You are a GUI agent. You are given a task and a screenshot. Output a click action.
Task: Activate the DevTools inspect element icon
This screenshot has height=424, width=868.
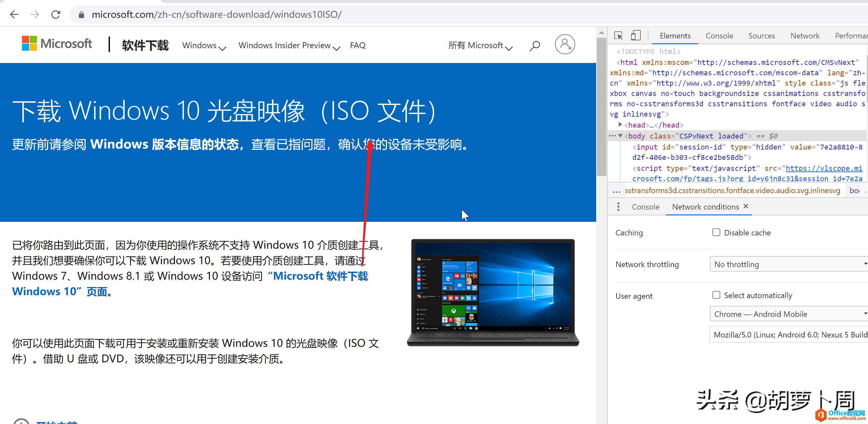[618, 36]
